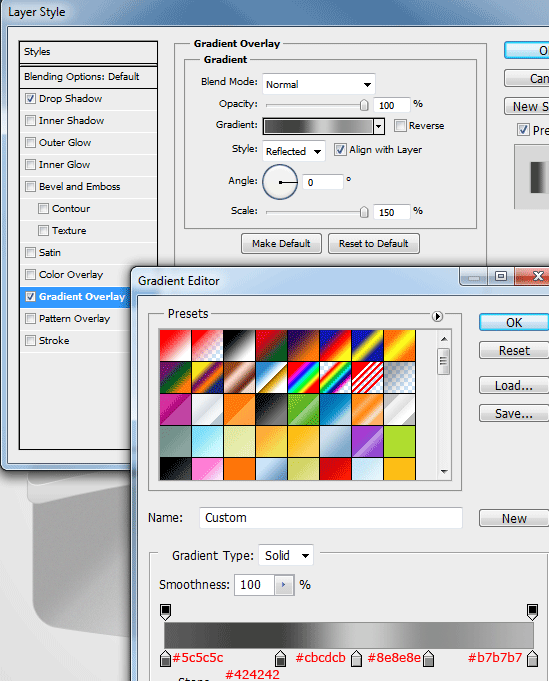Click the Reset to Default button
The image size is (549, 681).
[374, 244]
